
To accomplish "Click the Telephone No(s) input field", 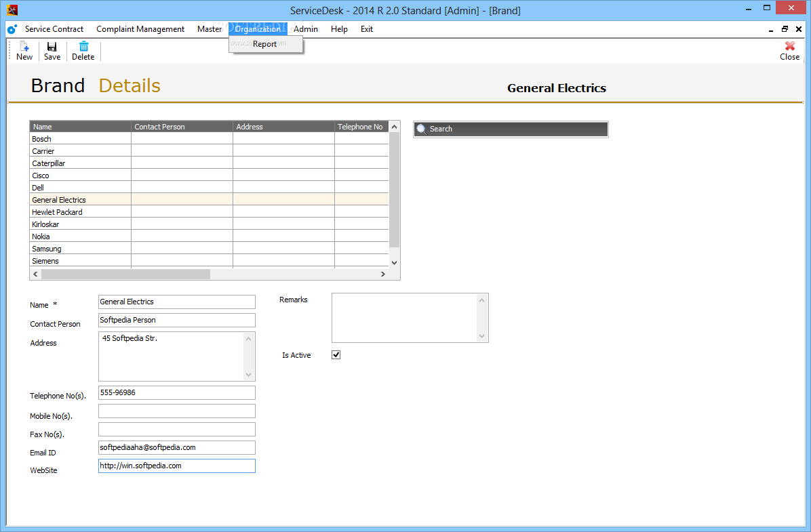I will point(177,393).
